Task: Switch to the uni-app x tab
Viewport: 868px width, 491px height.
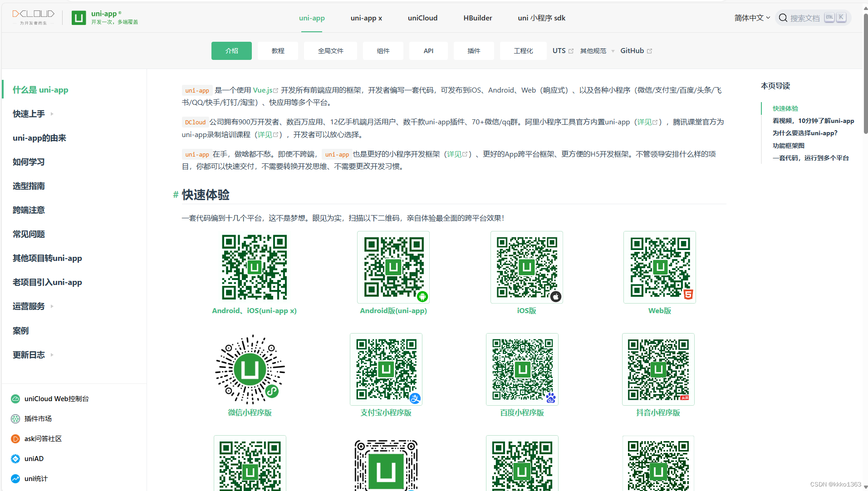Action: (366, 18)
